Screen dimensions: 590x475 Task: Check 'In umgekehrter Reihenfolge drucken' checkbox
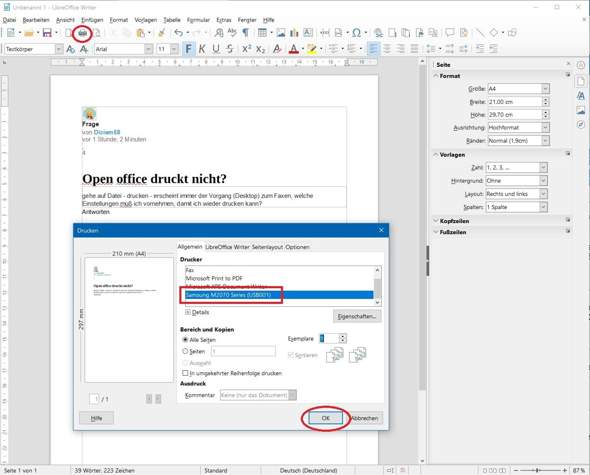coord(185,373)
